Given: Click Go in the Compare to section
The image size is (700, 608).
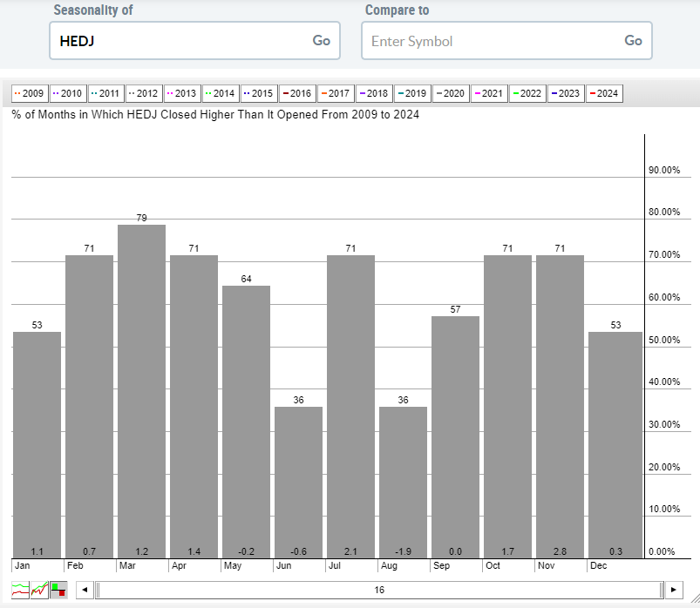Looking at the screenshot, I should point(633,40).
